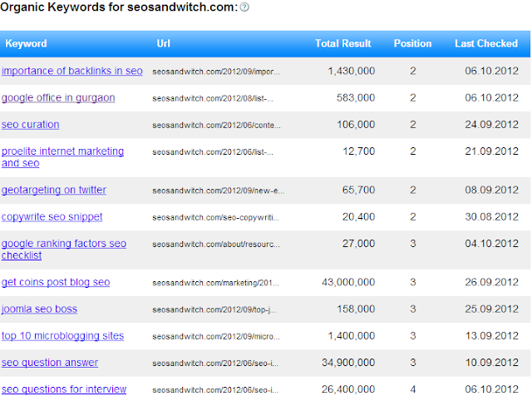Viewport: 532px width, 401px height.
Task: Select URL seosandwitch.com/2012/09/new-e...
Action: tap(219, 191)
